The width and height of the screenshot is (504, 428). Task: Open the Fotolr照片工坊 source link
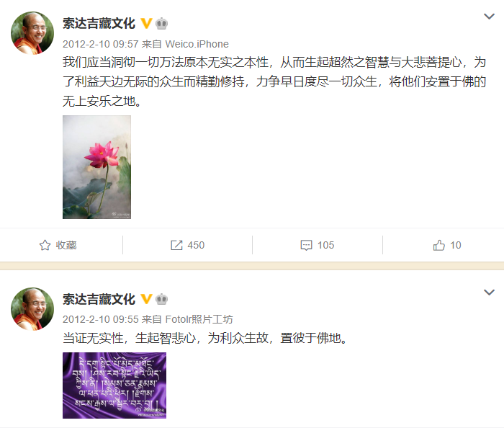tap(199, 319)
